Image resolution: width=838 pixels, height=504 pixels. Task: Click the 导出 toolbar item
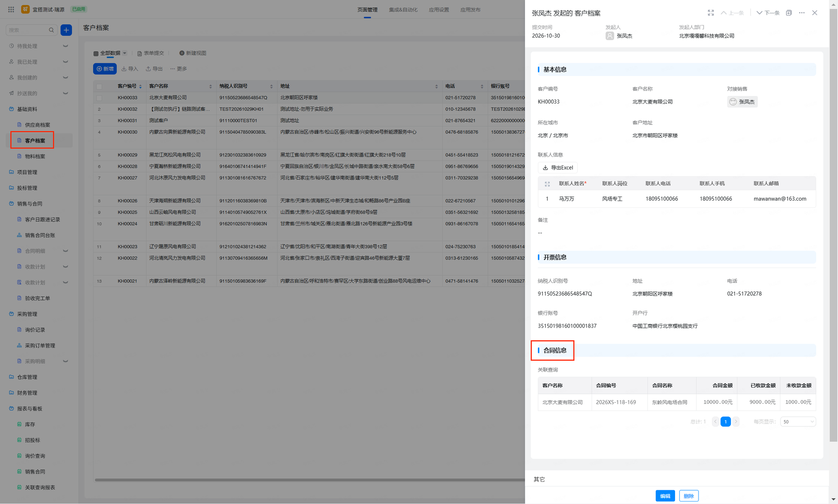click(154, 69)
